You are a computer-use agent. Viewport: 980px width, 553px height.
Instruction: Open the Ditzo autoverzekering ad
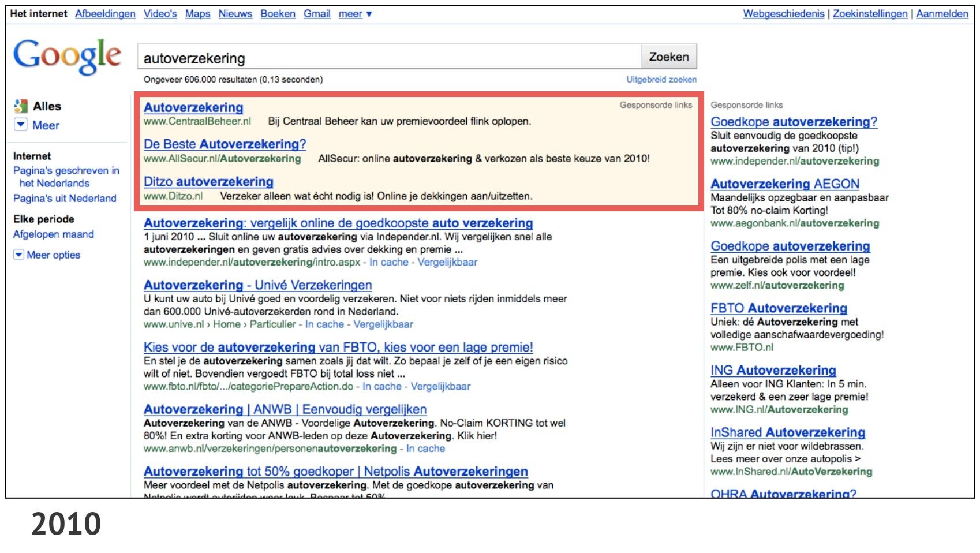pyautogui.click(x=208, y=182)
